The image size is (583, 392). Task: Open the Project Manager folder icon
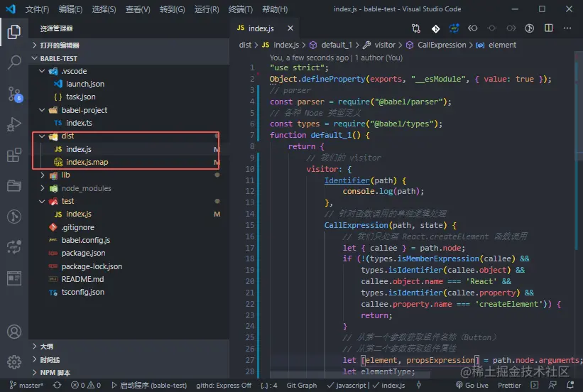14,185
